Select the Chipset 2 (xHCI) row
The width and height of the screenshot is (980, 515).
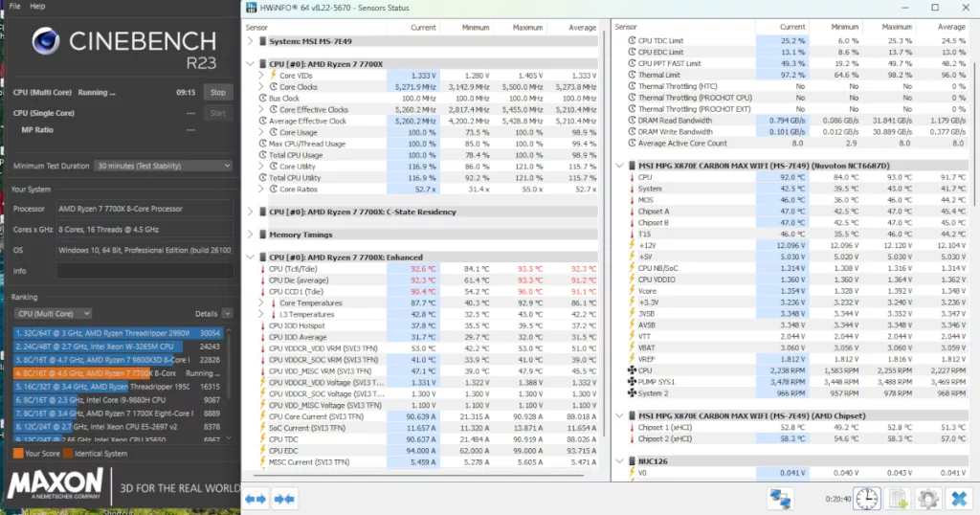[797, 438]
